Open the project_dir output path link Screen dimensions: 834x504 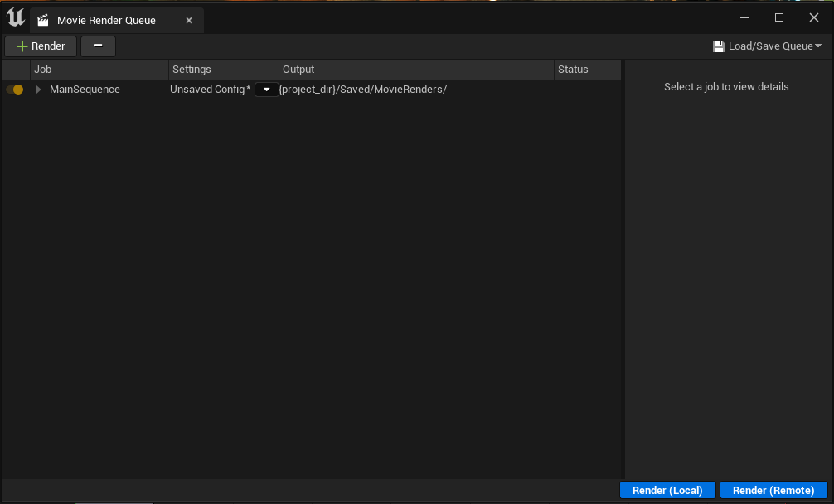tap(363, 90)
